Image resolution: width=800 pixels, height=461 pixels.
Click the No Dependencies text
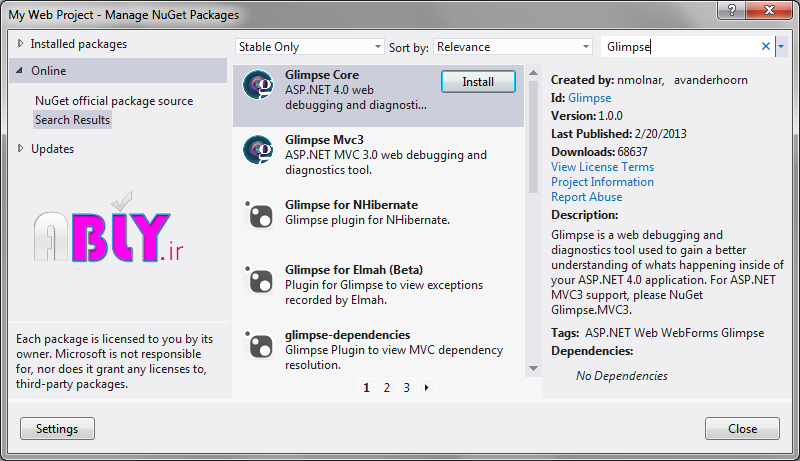pyautogui.click(x=621, y=376)
